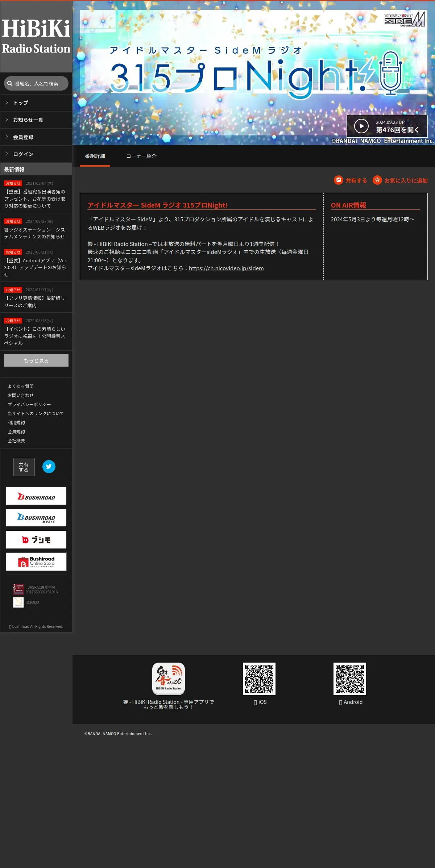Click the orange share icon

tap(339, 180)
